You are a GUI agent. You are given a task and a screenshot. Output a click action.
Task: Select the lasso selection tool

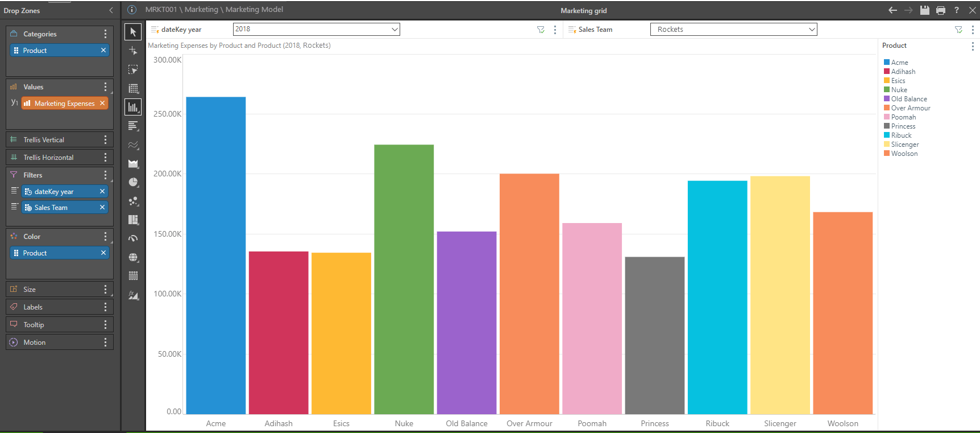coord(133,69)
